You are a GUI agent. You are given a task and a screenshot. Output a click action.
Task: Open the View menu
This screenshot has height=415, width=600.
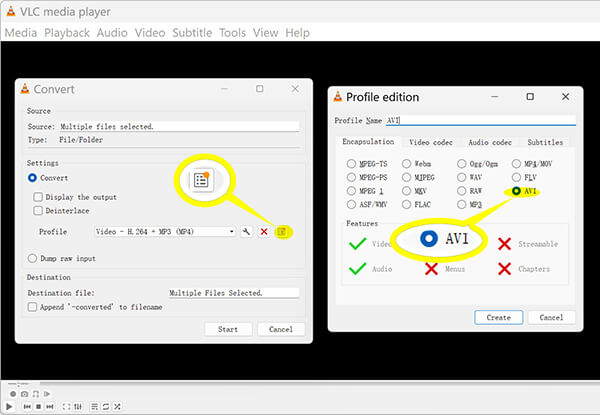pyautogui.click(x=265, y=33)
